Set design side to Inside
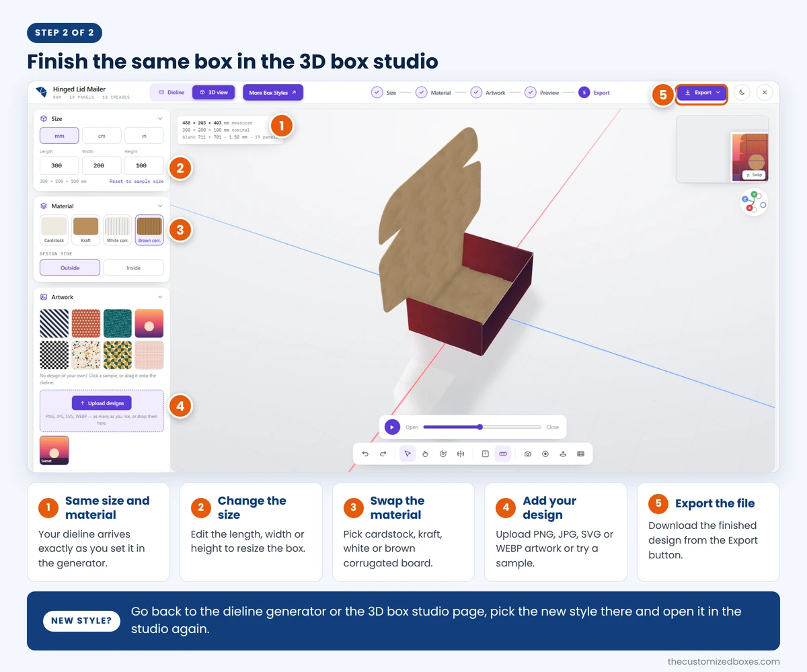 (x=133, y=267)
